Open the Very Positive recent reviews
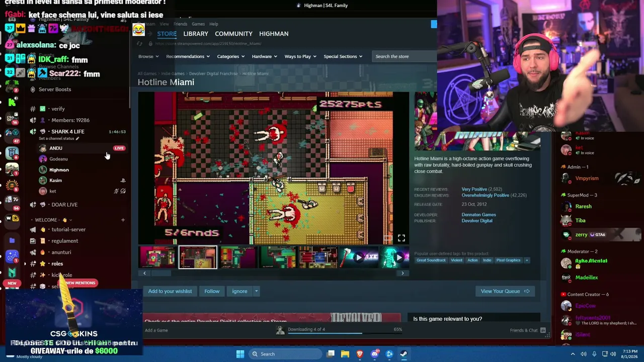The width and height of the screenshot is (644, 362). pyautogui.click(x=474, y=189)
